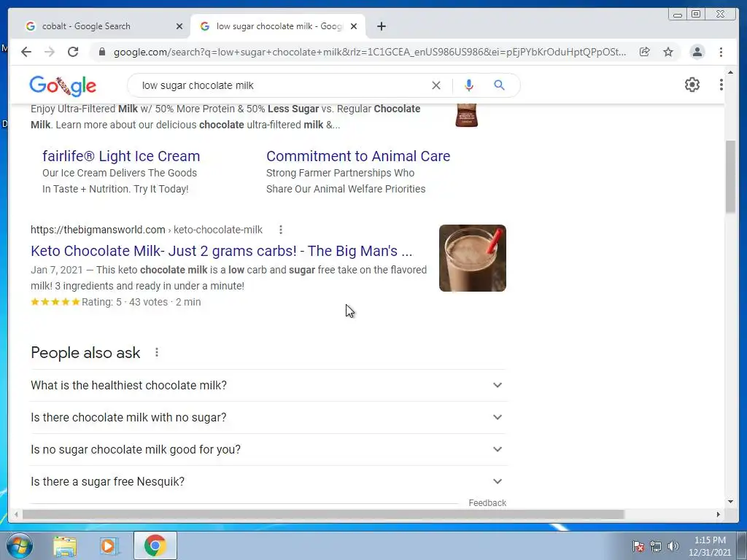Open the Commitment to Animal Care link
Screen dimensions: 747x560
[357, 156]
